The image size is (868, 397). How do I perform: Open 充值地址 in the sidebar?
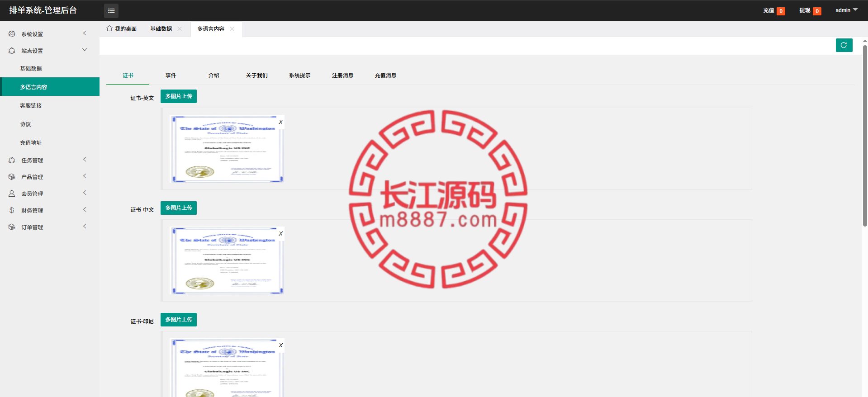coord(50,142)
